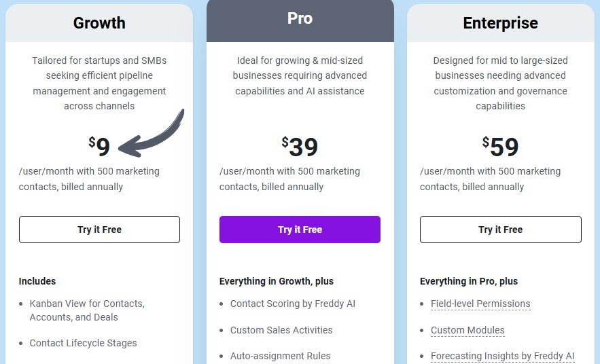Click Contact Lifecycle Stages feature item
Viewport: 600px width, 364px height.
click(83, 343)
